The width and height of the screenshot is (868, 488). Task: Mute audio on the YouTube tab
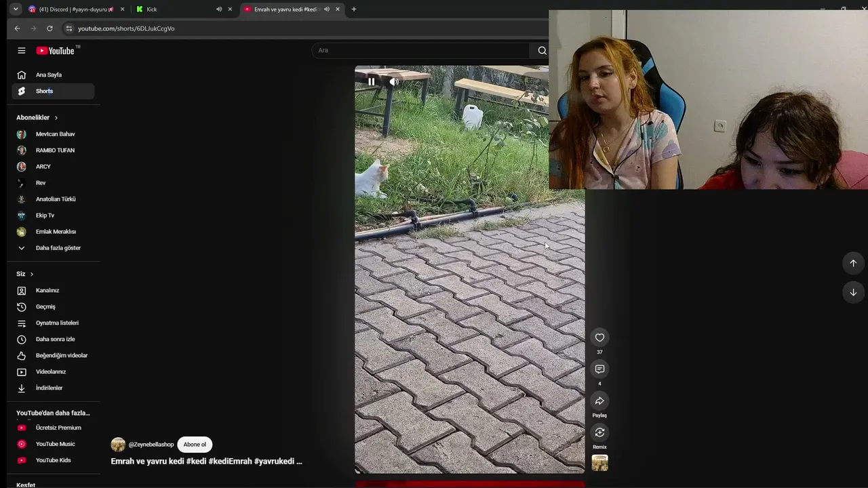[x=326, y=9]
